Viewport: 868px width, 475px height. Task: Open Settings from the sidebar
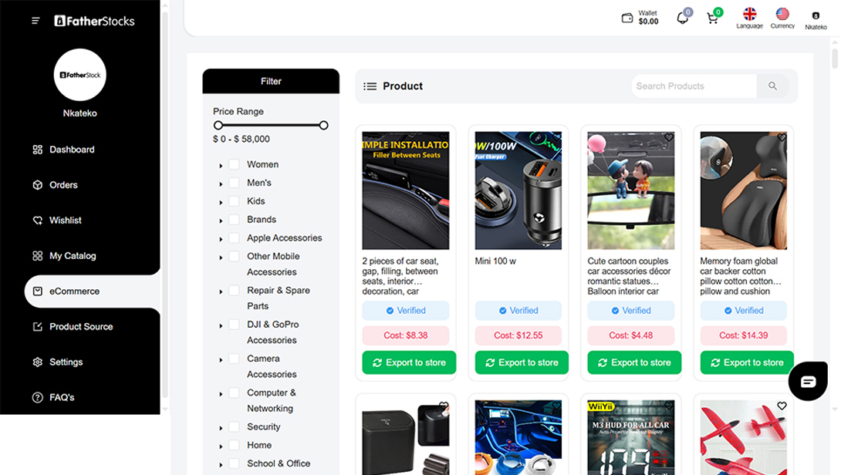(66, 362)
